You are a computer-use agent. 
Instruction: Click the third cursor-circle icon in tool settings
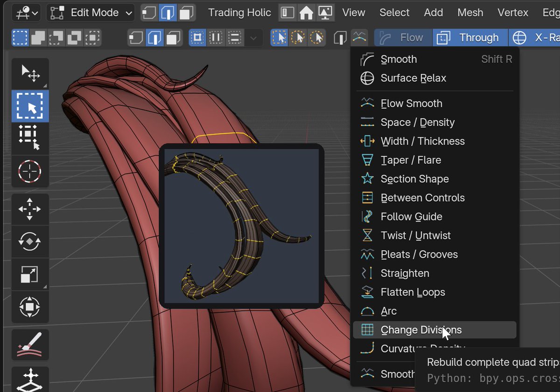[x=316, y=37]
